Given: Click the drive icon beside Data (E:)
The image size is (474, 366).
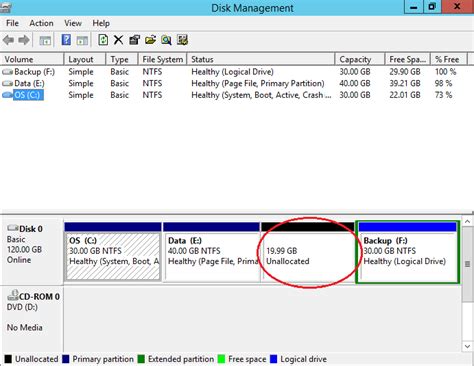Looking at the screenshot, I should click(7, 83).
